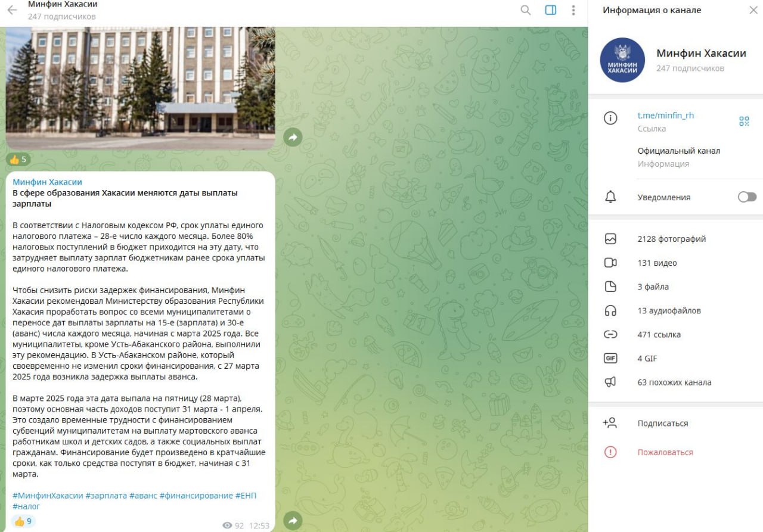
Task: Click the photos icon in channel info
Action: click(610, 239)
